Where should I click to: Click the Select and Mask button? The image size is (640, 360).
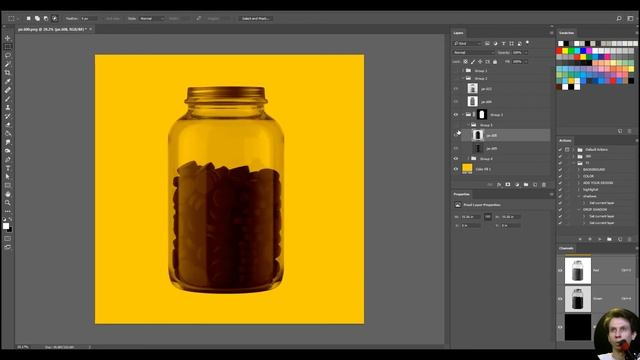[256, 18]
